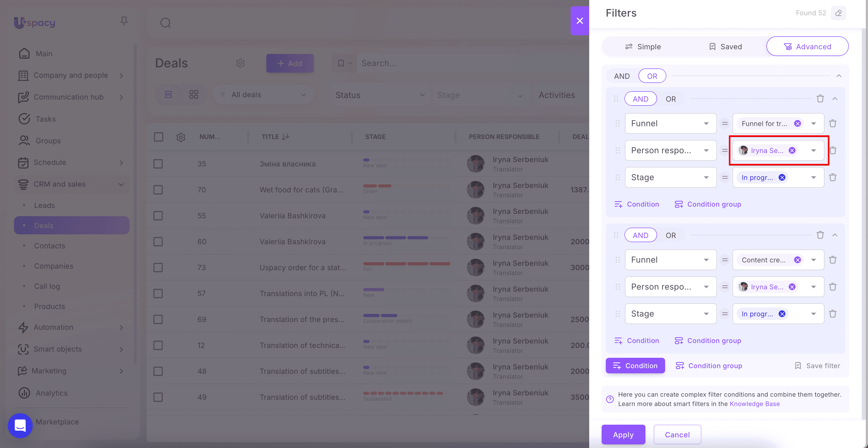Set second group logic to AND
The image size is (868, 448).
click(x=640, y=235)
